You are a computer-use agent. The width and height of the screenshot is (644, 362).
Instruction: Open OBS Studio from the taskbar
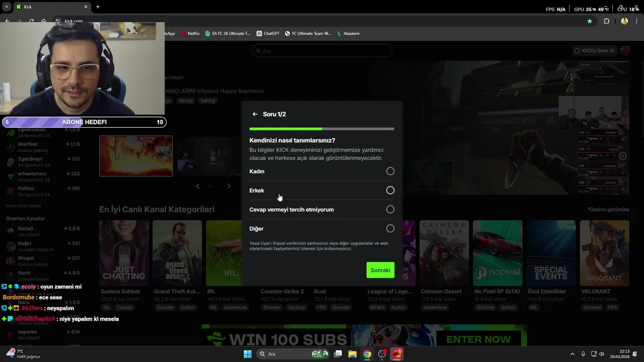pyautogui.click(x=382, y=354)
